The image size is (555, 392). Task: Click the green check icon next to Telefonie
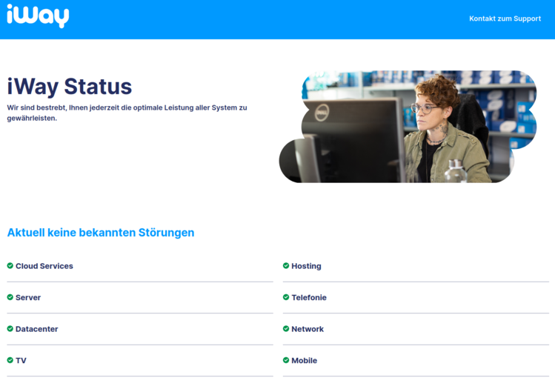point(286,297)
